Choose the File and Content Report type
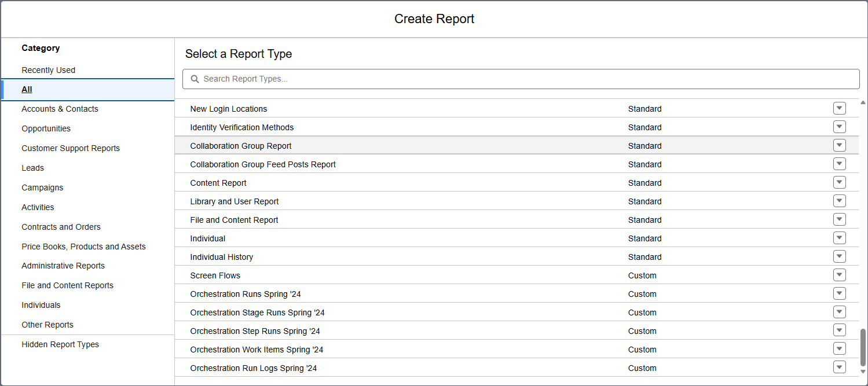Screen dimensions: 868x386 [x=234, y=219]
